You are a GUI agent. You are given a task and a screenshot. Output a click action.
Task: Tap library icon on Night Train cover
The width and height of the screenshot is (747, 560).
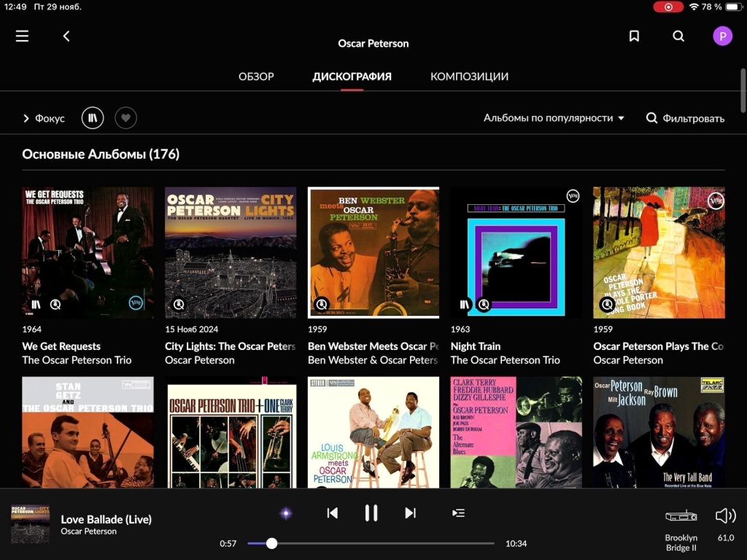(x=465, y=304)
